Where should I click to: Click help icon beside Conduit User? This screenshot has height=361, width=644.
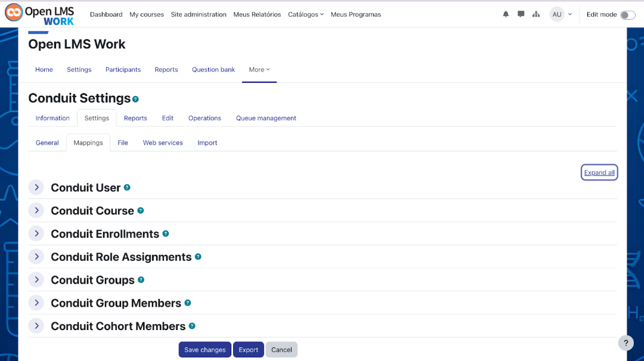point(127,188)
